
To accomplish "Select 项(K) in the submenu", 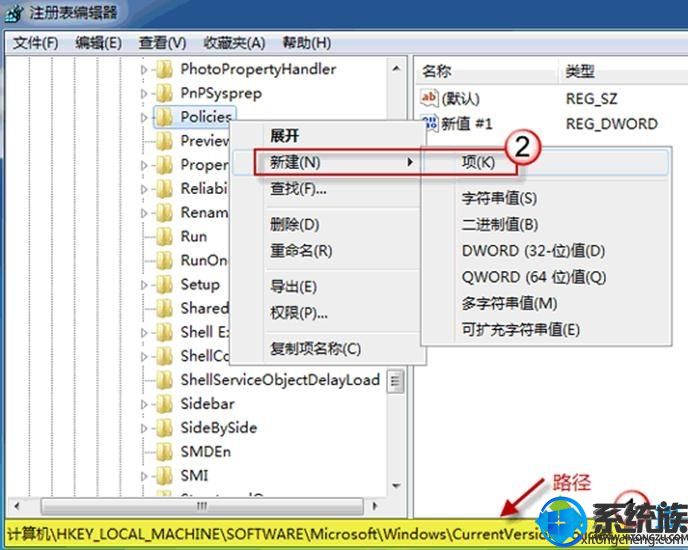I will (545, 162).
